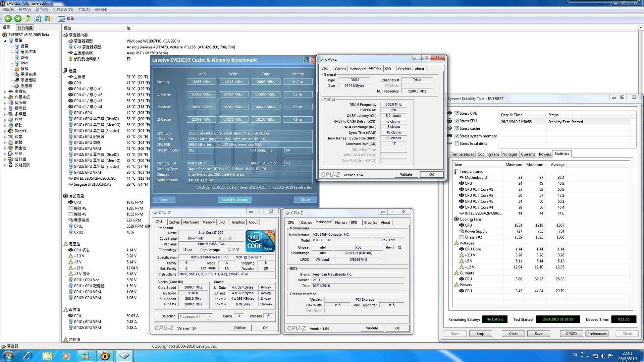Click the Maximum column header in Statistics
The height and width of the screenshot is (362, 644).
[535, 165]
